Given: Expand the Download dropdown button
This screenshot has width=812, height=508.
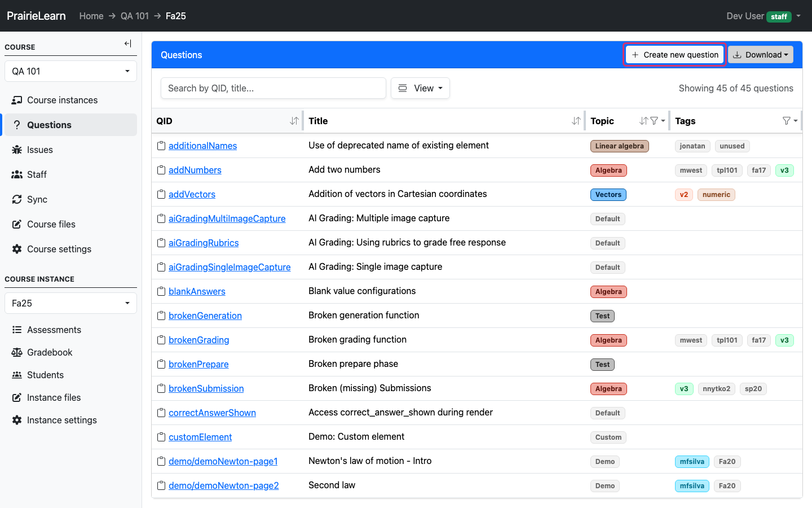Looking at the screenshot, I should 761,55.
